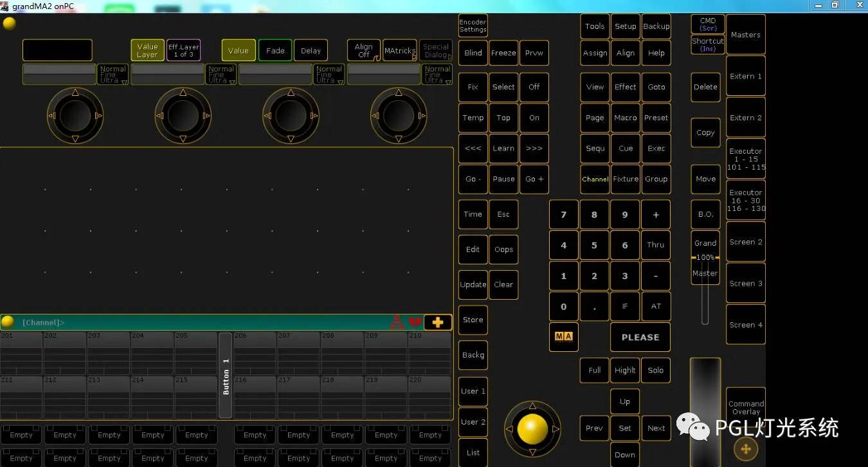Switch to Screen 3
Screen dimensions: 868x467
point(746,283)
